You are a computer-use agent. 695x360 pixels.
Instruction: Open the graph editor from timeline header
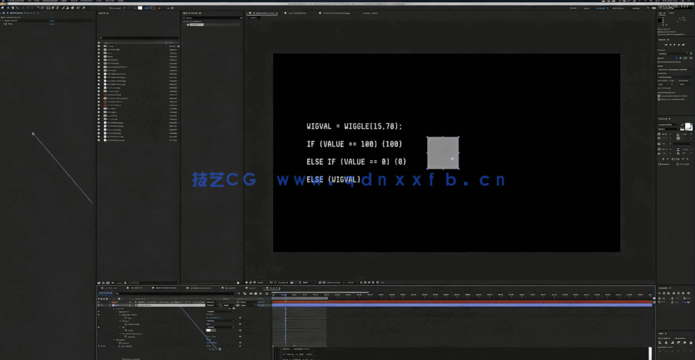(x=267, y=293)
